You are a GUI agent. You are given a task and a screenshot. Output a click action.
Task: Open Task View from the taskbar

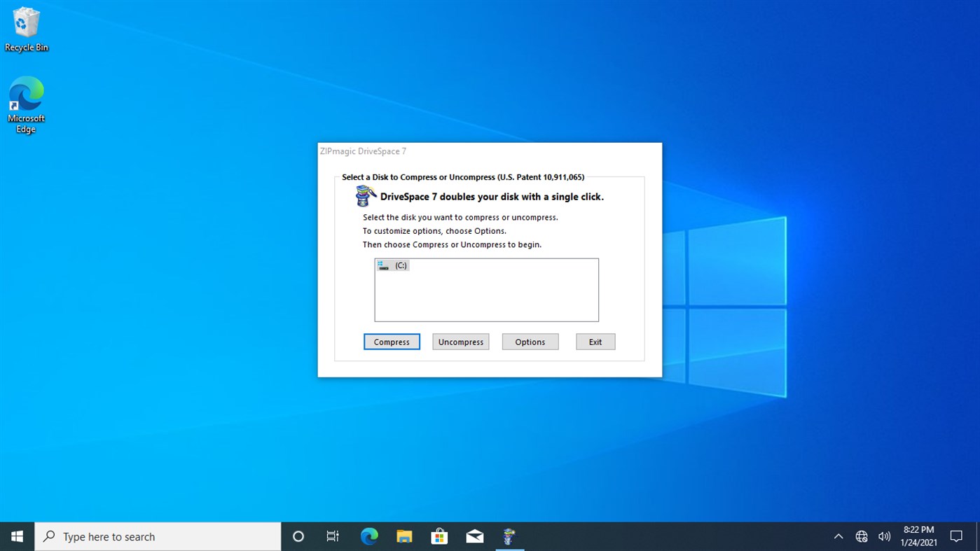click(333, 536)
